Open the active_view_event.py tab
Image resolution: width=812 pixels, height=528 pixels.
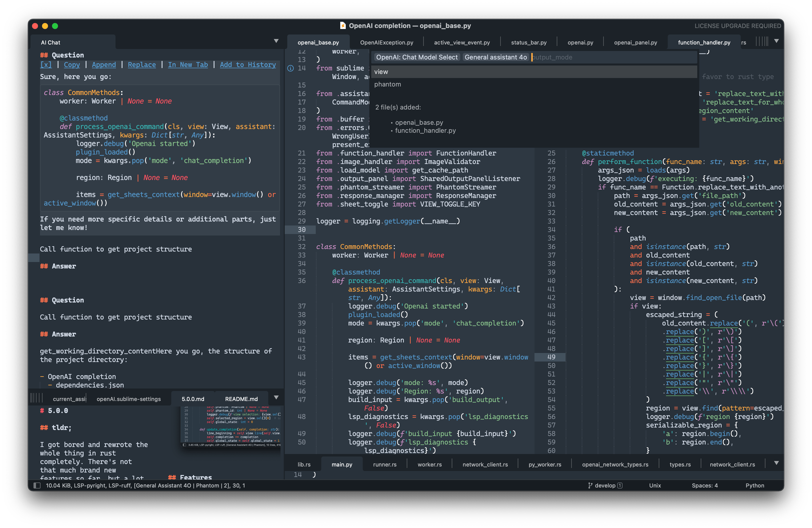[x=461, y=43]
